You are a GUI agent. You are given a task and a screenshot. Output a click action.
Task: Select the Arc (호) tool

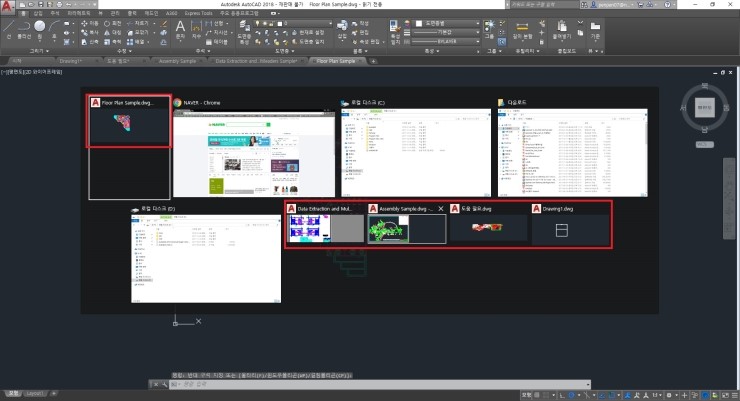click(x=54, y=29)
